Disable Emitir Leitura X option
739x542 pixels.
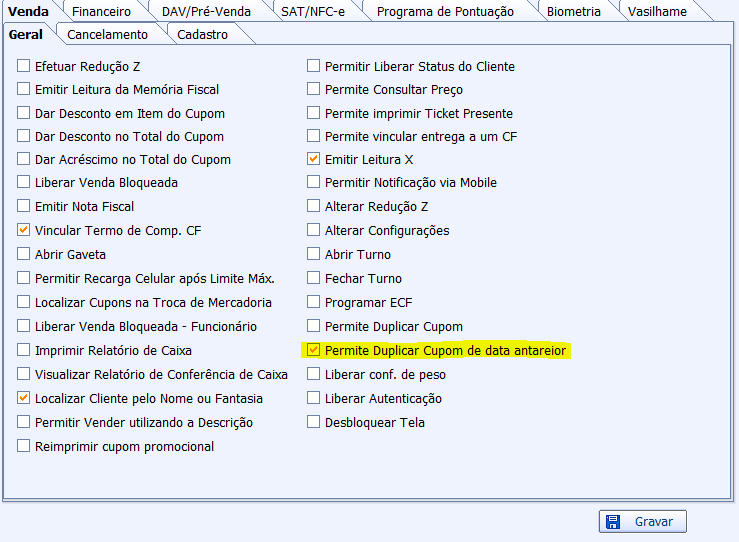(314, 159)
